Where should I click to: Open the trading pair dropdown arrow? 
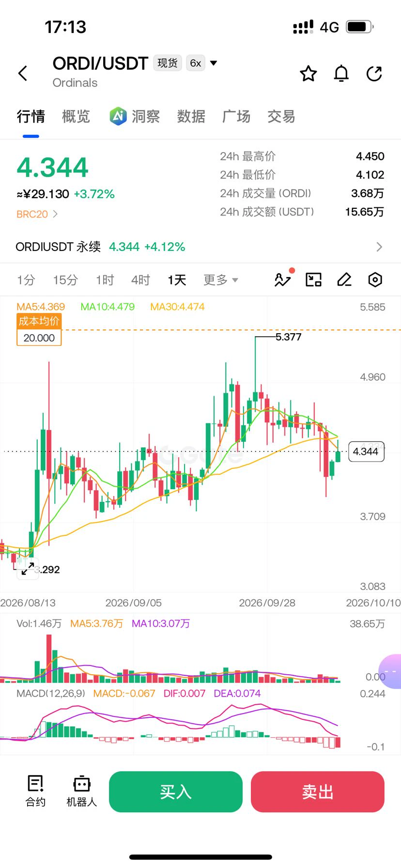[214, 63]
